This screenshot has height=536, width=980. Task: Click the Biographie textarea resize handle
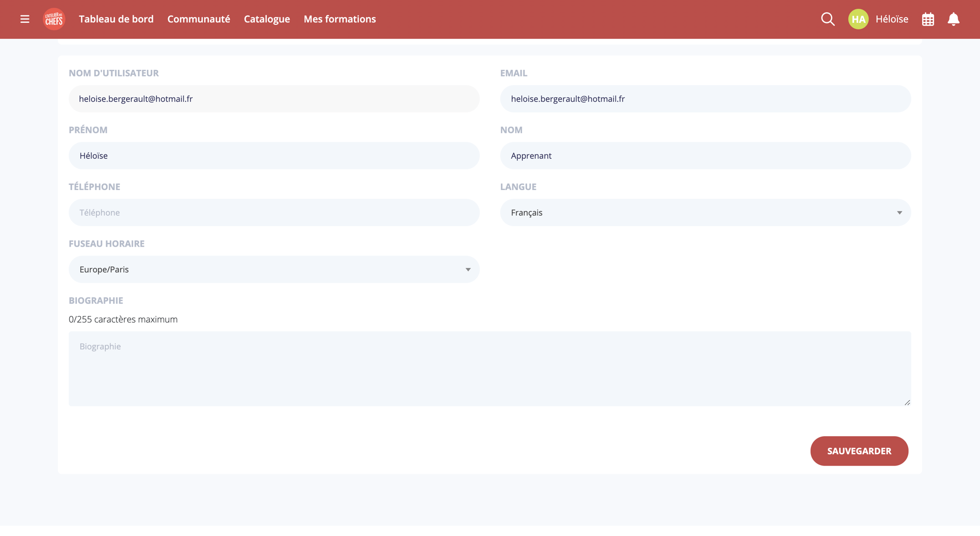tap(907, 402)
